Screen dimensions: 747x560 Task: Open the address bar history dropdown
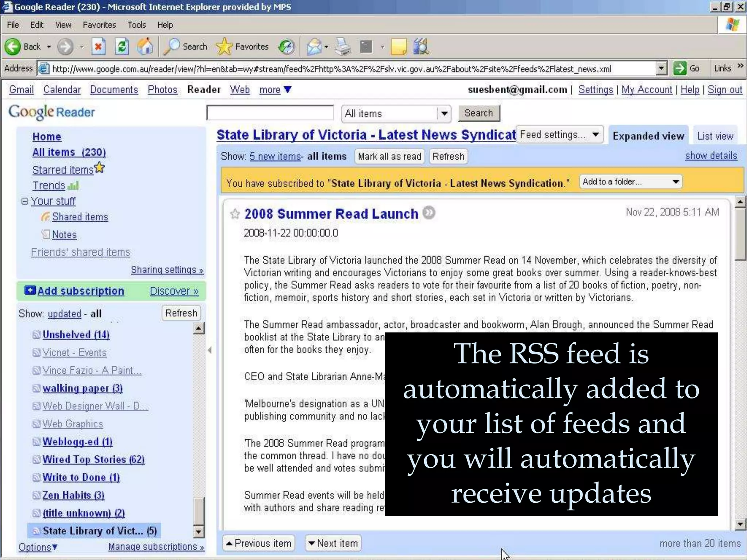pyautogui.click(x=661, y=68)
